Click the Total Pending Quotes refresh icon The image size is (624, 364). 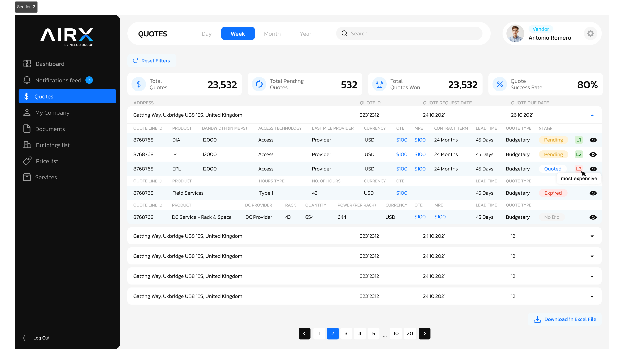coord(259,84)
